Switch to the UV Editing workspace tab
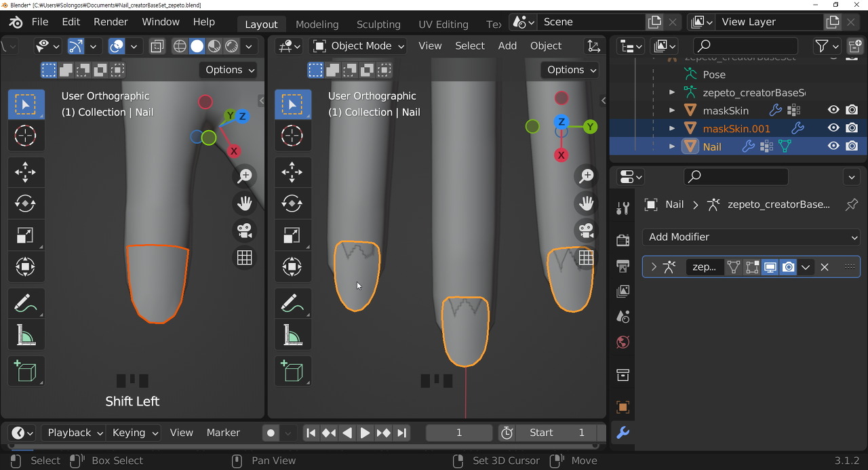 [x=443, y=24]
